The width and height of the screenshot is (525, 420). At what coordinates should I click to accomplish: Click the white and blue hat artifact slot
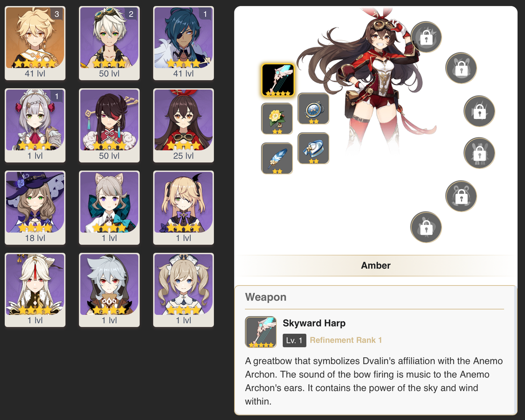(x=314, y=149)
